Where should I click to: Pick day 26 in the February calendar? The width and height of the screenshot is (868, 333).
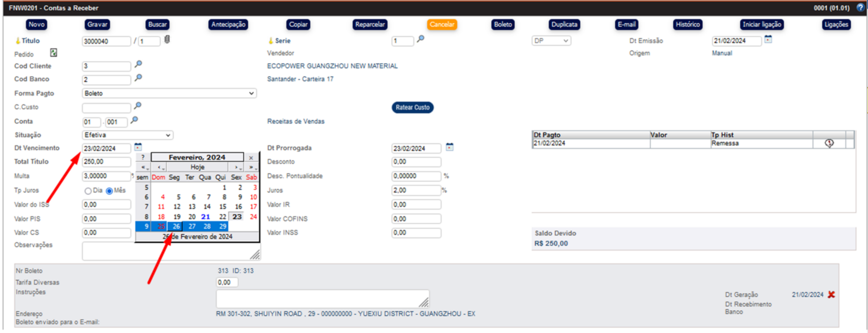click(177, 226)
